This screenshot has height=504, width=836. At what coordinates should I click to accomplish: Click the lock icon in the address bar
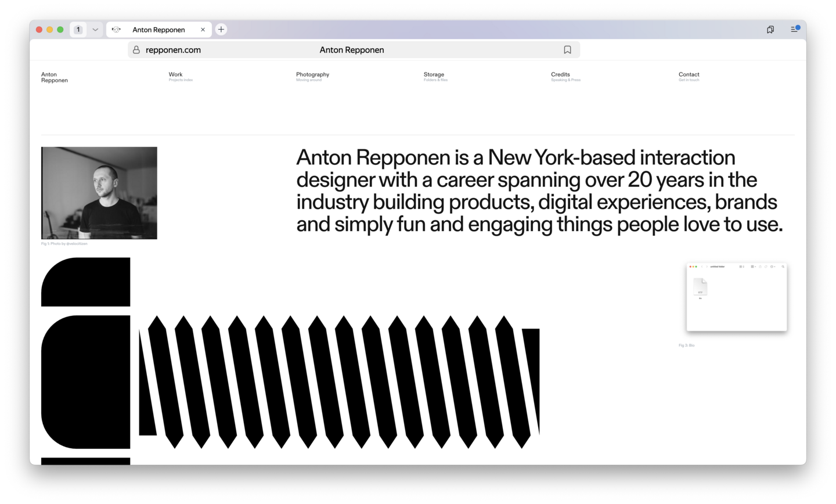(x=136, y=50)
